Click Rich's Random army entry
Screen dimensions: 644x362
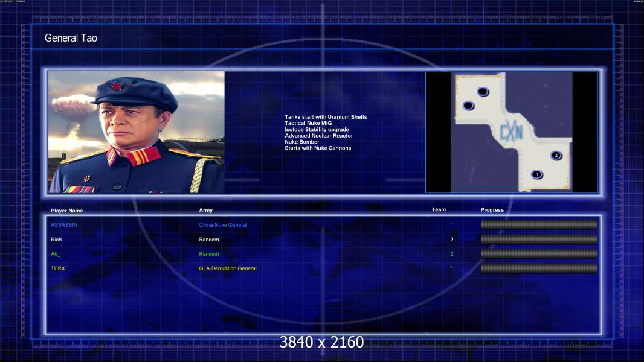pyautogui.click(x=209, y=240)
